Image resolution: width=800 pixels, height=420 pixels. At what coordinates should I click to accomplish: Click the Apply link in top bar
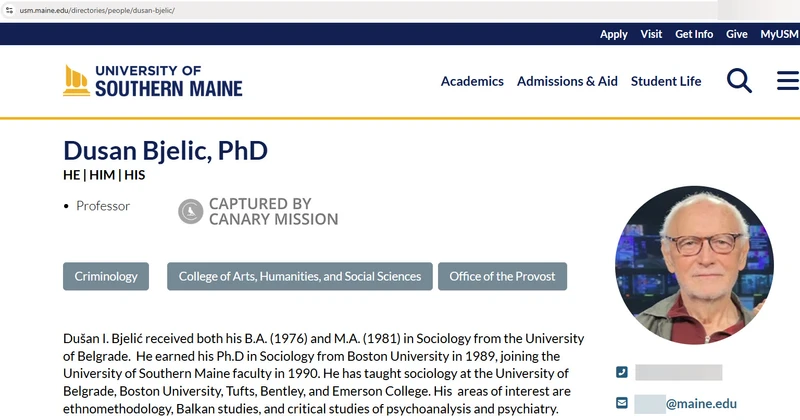pos(613,34)
